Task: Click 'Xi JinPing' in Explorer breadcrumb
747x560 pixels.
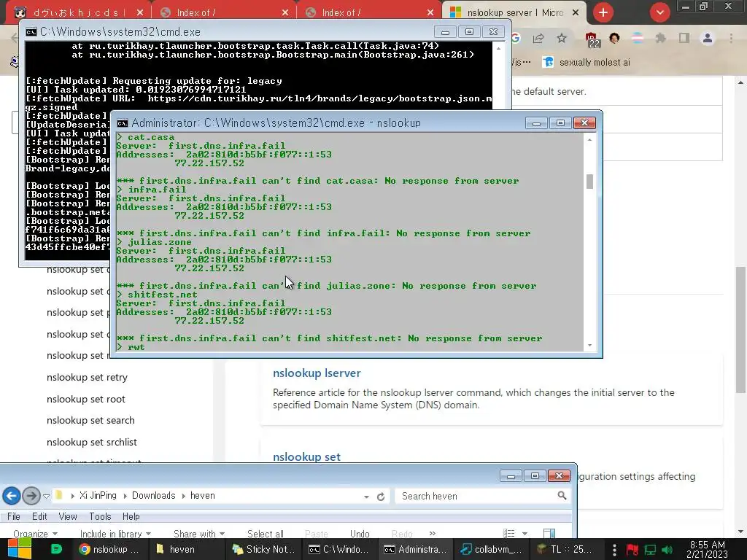Action: [98, 496]
